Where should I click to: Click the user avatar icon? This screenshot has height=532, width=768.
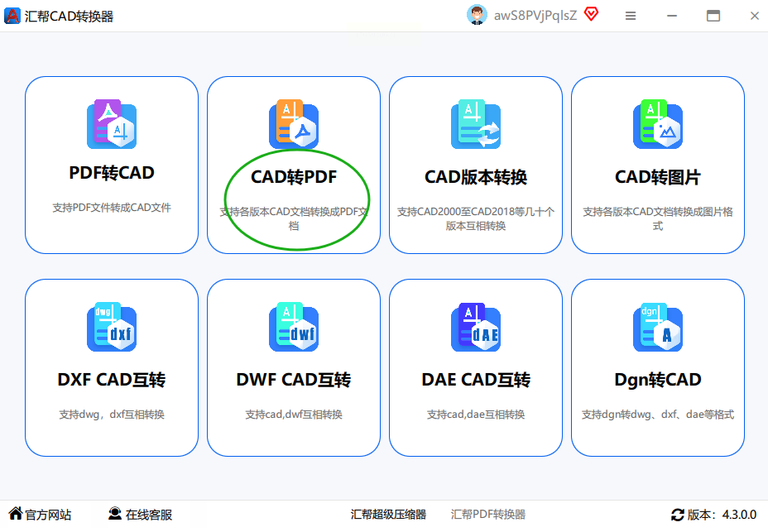pos(477,15)
